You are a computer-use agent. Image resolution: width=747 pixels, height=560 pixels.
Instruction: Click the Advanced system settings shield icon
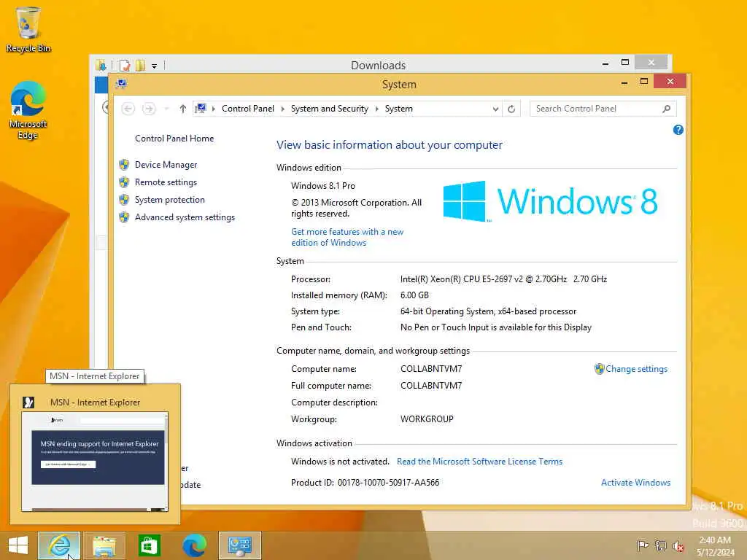[124, 217]
